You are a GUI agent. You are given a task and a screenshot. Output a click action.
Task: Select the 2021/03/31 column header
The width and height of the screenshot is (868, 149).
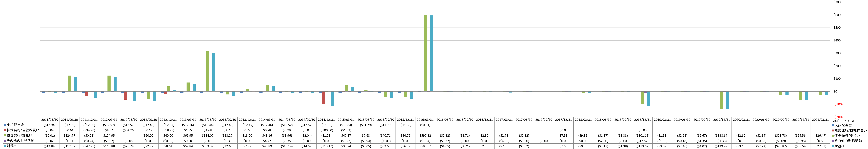coord(820,120)
